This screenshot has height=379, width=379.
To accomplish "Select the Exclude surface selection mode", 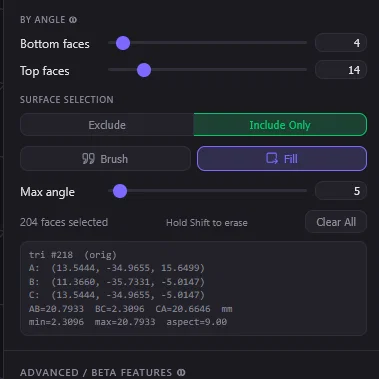I will (x=107, y=125).
